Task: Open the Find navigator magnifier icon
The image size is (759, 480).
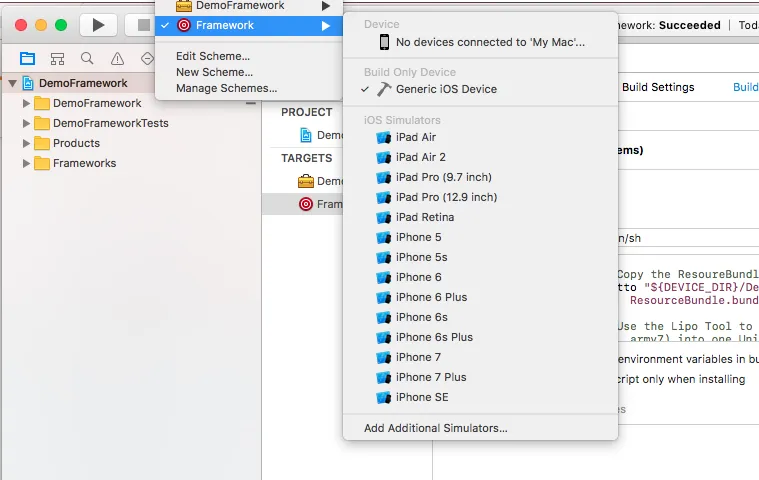Action: click(87, 59)
